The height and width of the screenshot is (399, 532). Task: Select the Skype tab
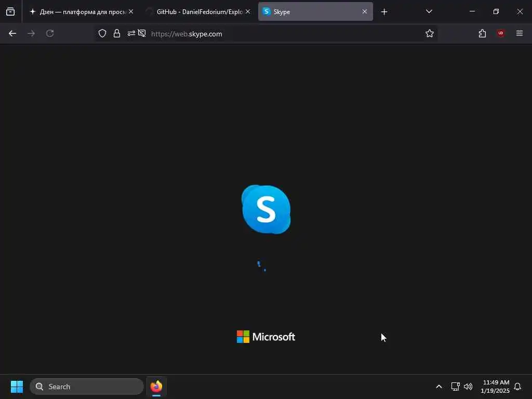point(315,11)
